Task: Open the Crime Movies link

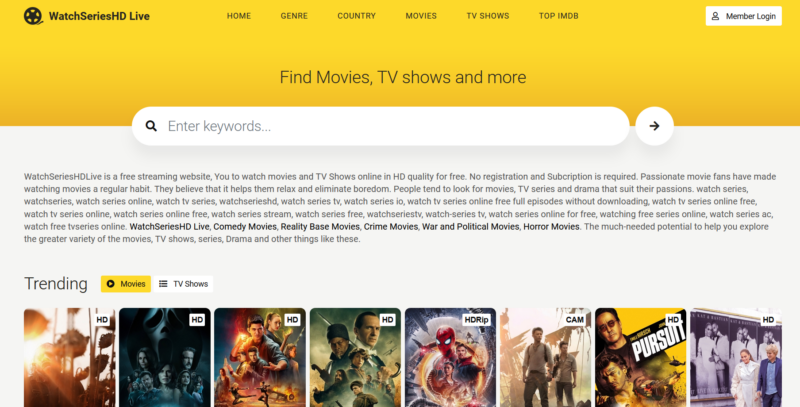Action: [x=391, y=226]
